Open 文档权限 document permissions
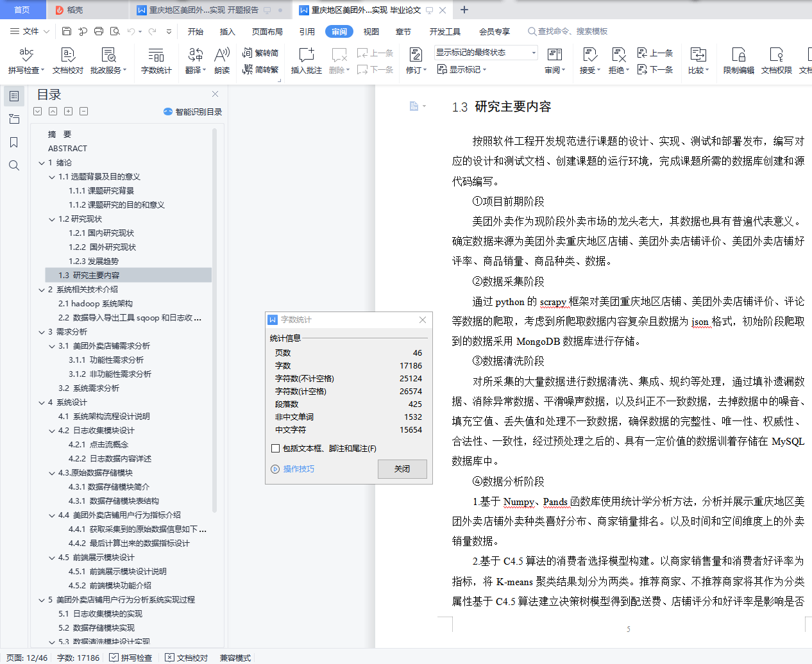The width and height of the screenshot is (812, 664). coord(777,61)
